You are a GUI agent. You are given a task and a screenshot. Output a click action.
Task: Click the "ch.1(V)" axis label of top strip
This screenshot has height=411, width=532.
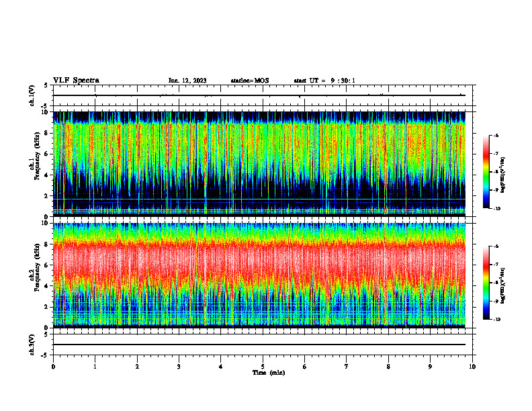(x=32, y=95)
